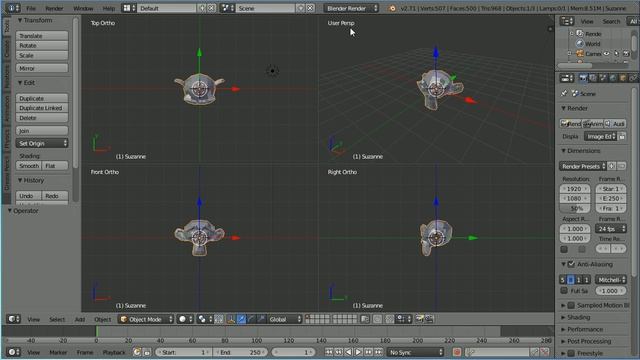Click the resolution X 1920 field

coord(576,189)
